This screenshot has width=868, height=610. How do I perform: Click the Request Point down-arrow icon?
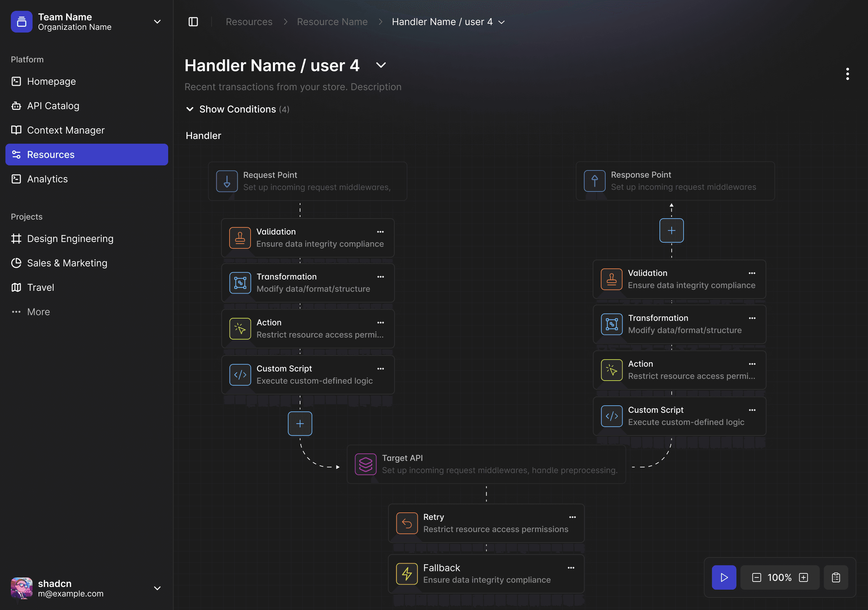[x=227, y=181]
